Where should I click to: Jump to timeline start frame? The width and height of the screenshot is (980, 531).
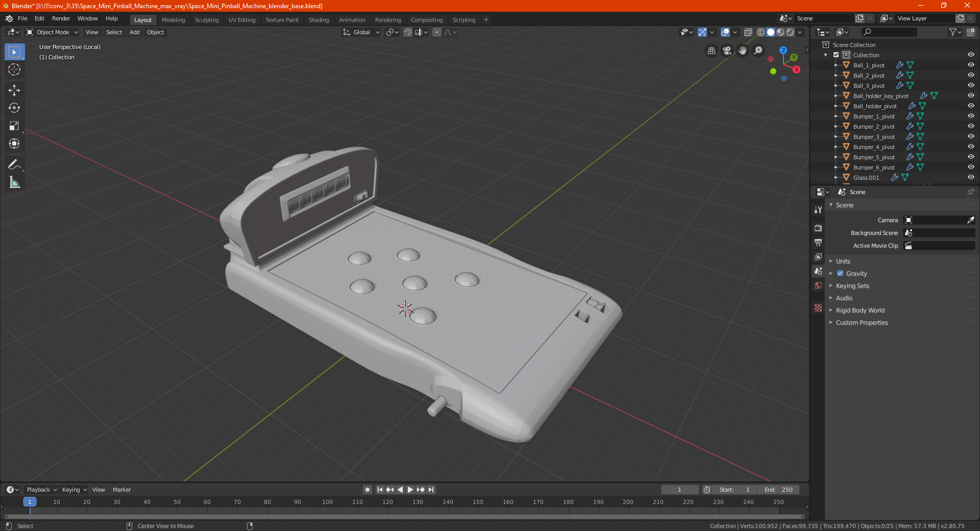(x=380, y=490)
